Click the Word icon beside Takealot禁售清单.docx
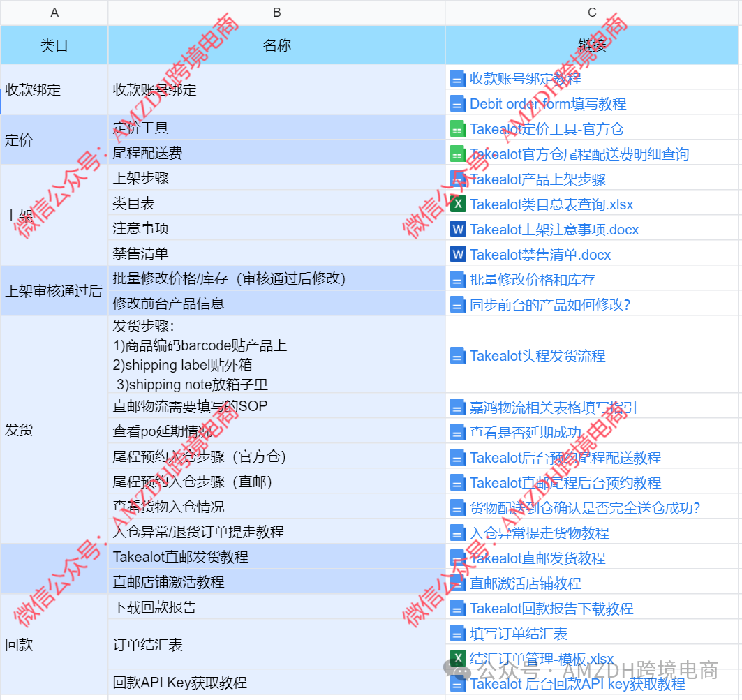742x700 pixels. 458,255
